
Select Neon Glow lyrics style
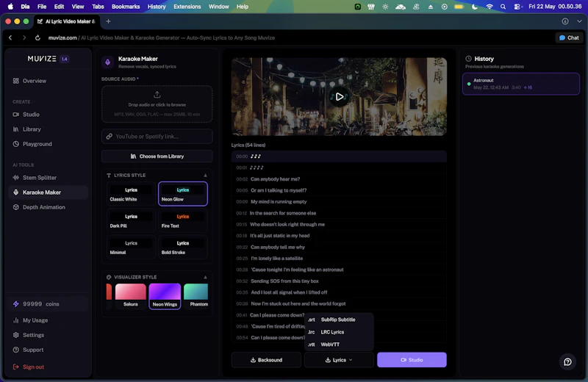pyautogui.click(x=182, y=194)
